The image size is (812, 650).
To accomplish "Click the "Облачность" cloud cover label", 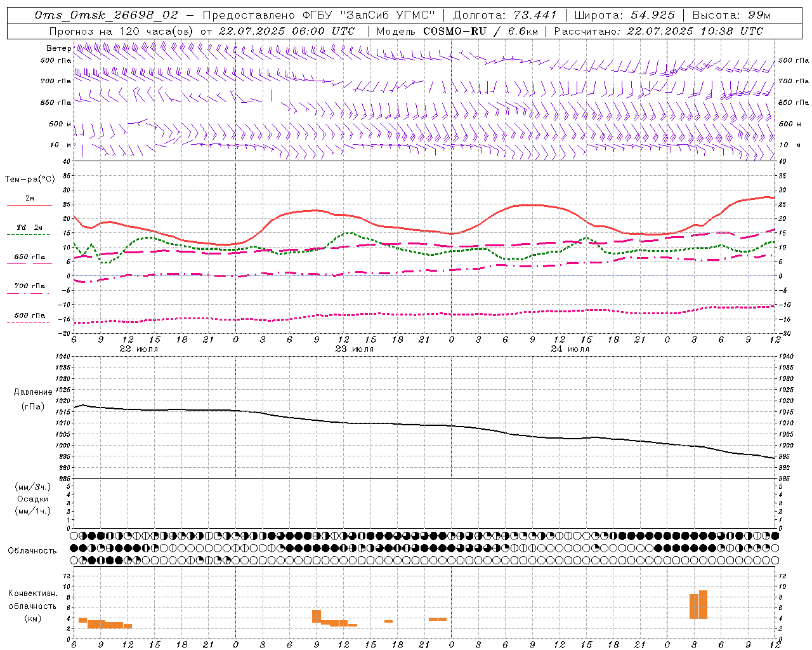I will pyautogui.click(x=32, y=550).
